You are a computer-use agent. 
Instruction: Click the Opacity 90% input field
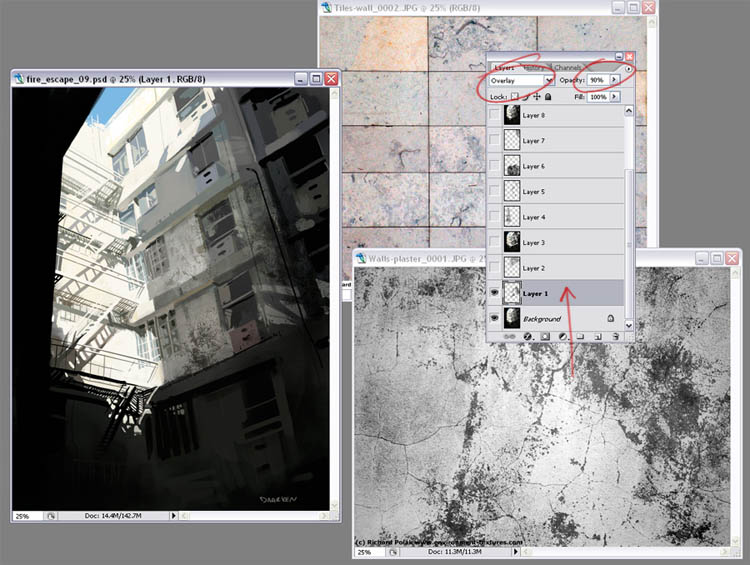click(597, 79)
